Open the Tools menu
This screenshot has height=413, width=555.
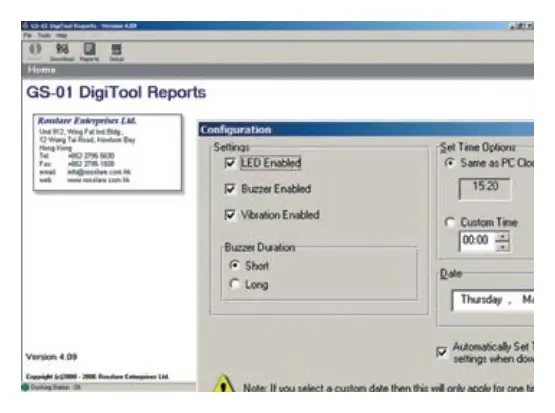click(44, 35)
